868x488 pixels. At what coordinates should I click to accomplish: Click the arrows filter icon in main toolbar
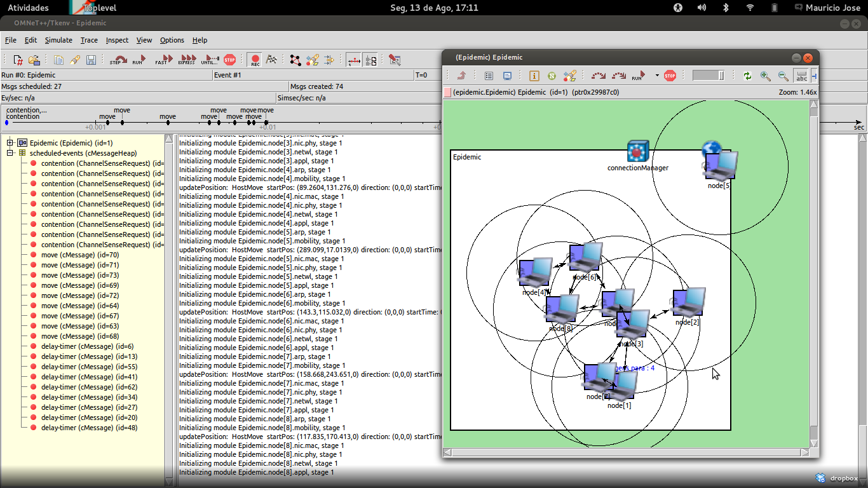tap(329, 60)
